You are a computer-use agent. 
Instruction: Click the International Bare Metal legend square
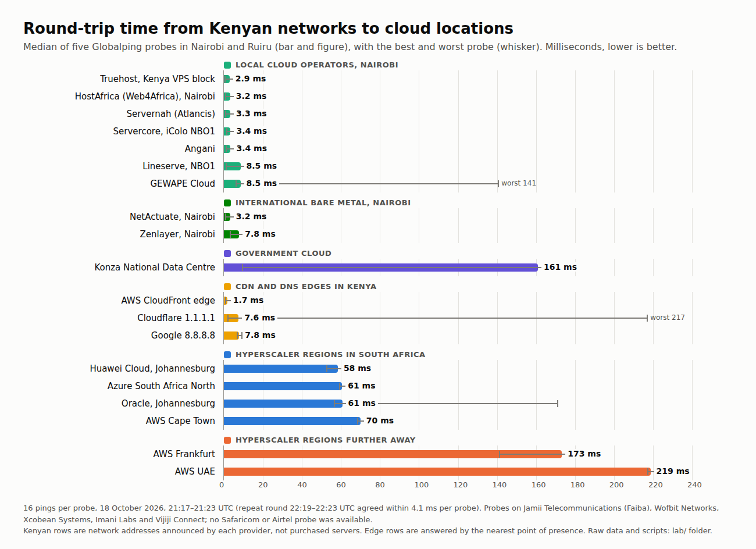[227, 203]
